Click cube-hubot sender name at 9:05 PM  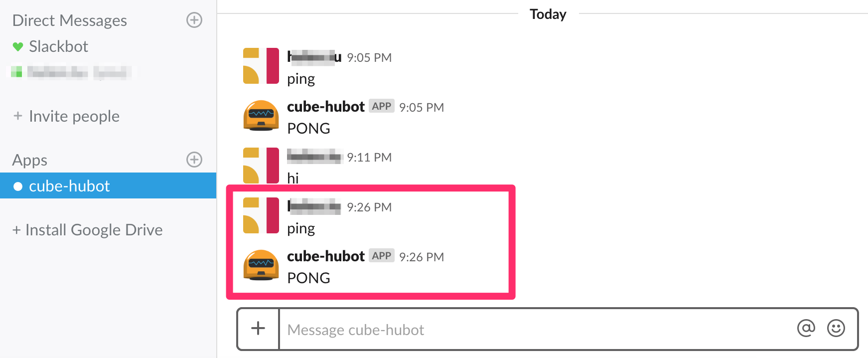pos(326,107)
